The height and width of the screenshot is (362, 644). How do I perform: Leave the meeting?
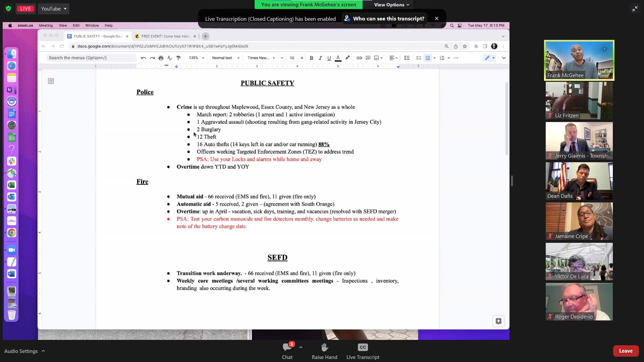coord(626,351)
